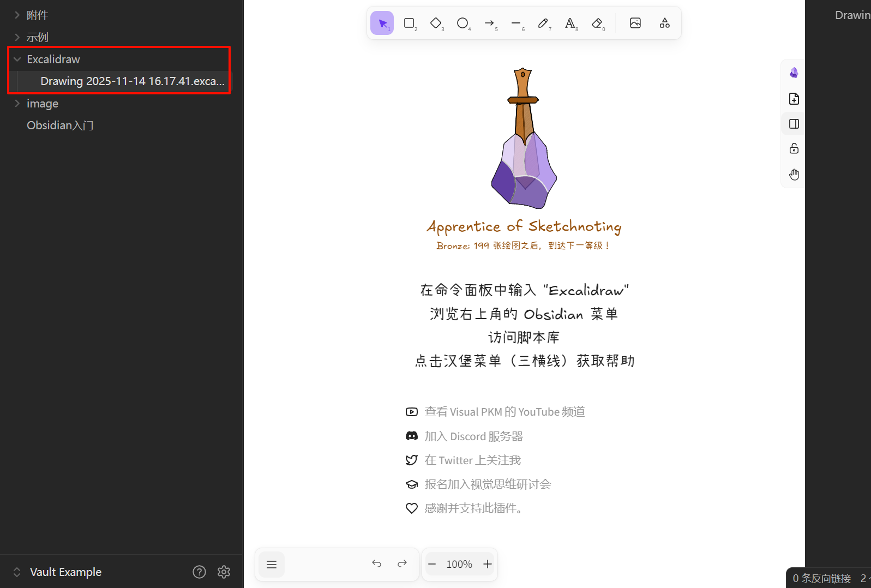Open 在 Twitter 上关注我 link
Image resolution: width=871 pixels, height=588 pixels.
(463, 460)
